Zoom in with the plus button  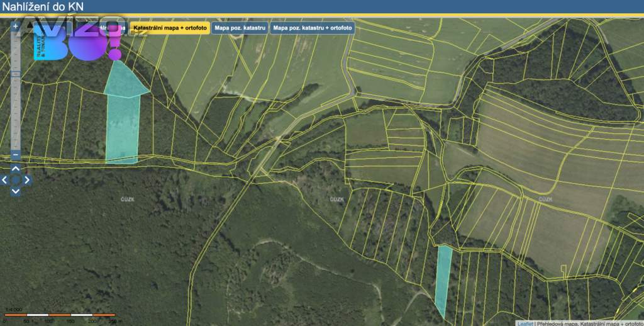click(x=16, y=26)
